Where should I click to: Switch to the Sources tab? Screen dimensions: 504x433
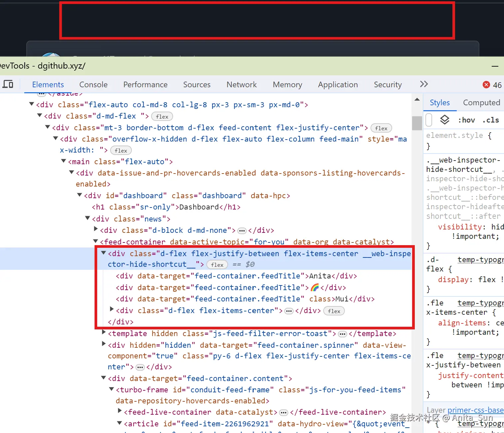point(197,85)
